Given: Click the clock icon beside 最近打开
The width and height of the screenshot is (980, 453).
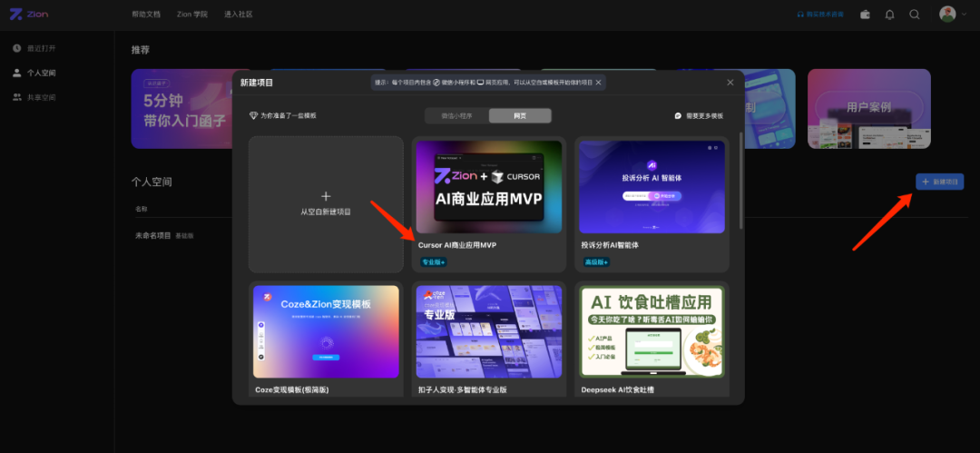Looking at the screenshot, I should [x=17, y=48].
